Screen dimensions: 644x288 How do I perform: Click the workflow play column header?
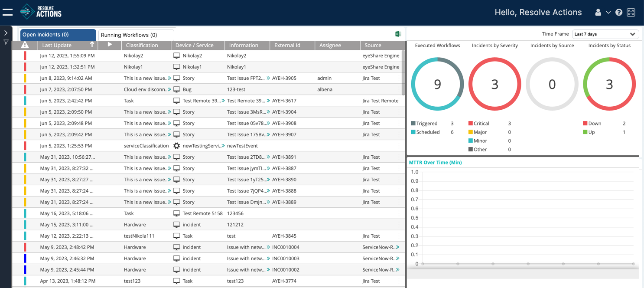coord(110,45)
